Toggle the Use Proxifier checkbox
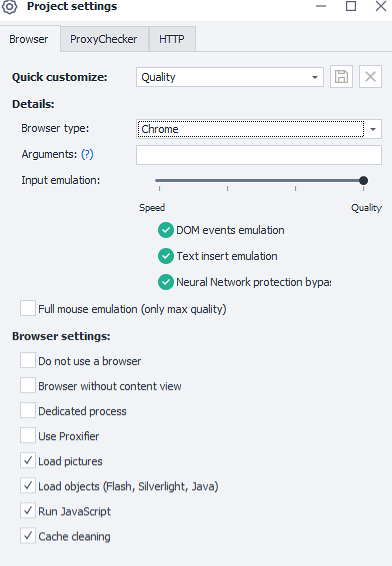Screen dimensions: 392x566 click(28, 436)
